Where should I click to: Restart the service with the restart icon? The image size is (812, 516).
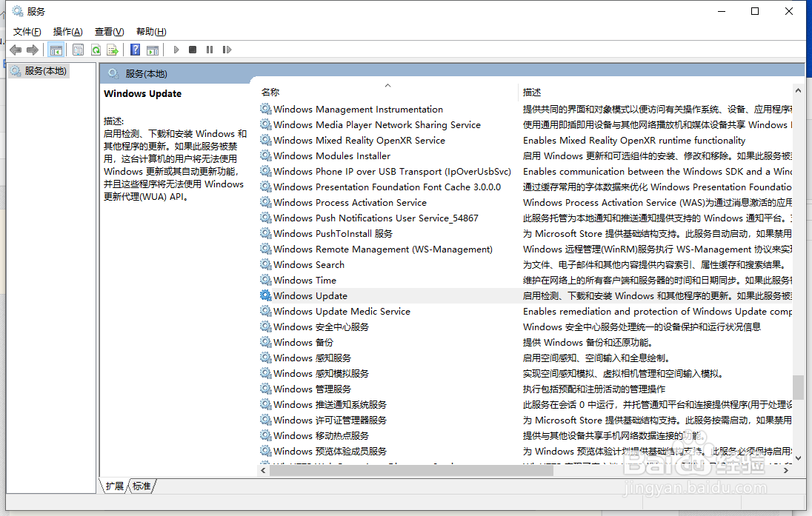tap(227, 50)
